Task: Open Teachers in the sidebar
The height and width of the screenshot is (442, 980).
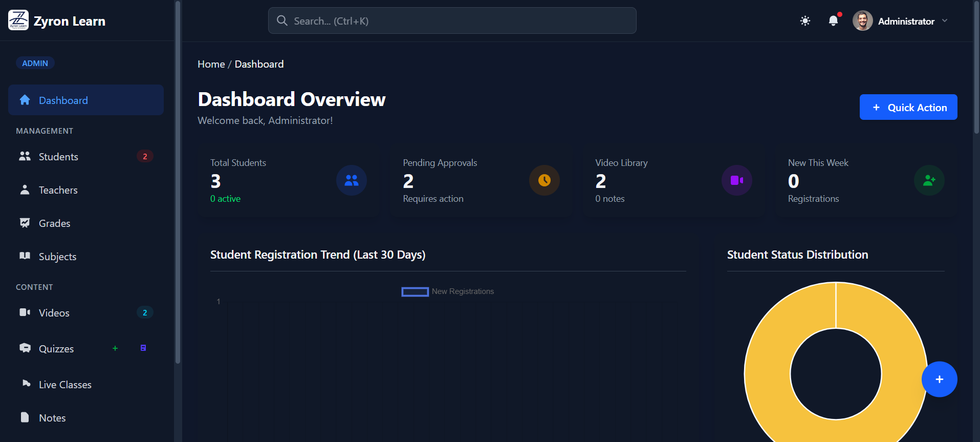Action: pyautogui.click(x=86, y=190)
